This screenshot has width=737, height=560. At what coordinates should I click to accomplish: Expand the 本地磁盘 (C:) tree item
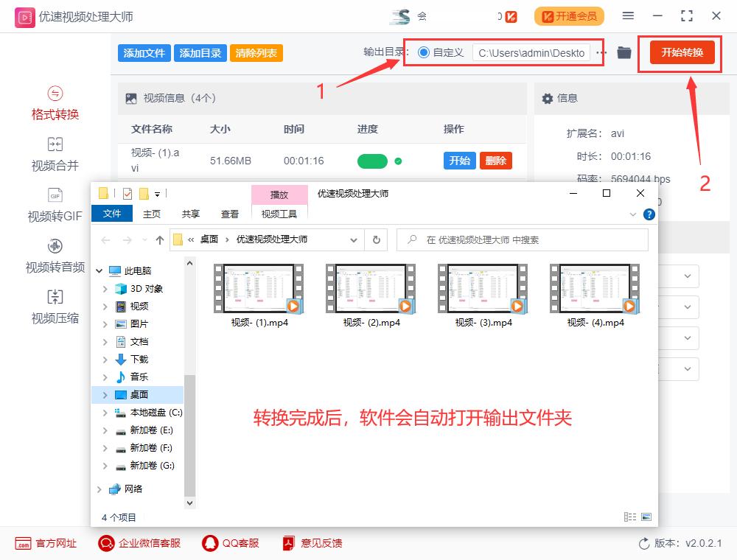[x=105, y=413]
